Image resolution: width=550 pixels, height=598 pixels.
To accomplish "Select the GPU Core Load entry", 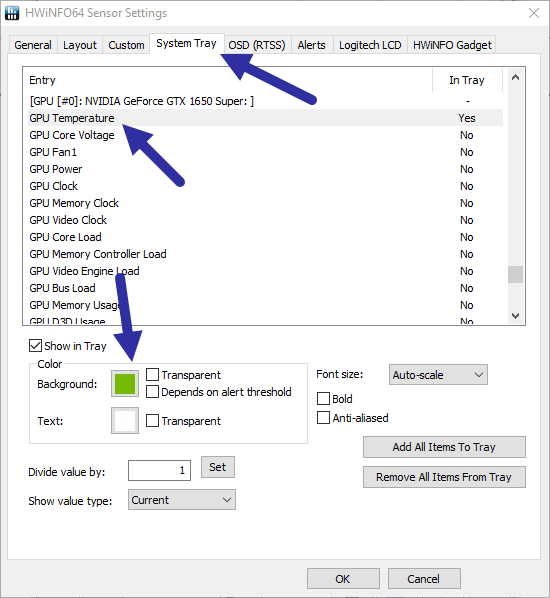I will (x=265, y=237).
